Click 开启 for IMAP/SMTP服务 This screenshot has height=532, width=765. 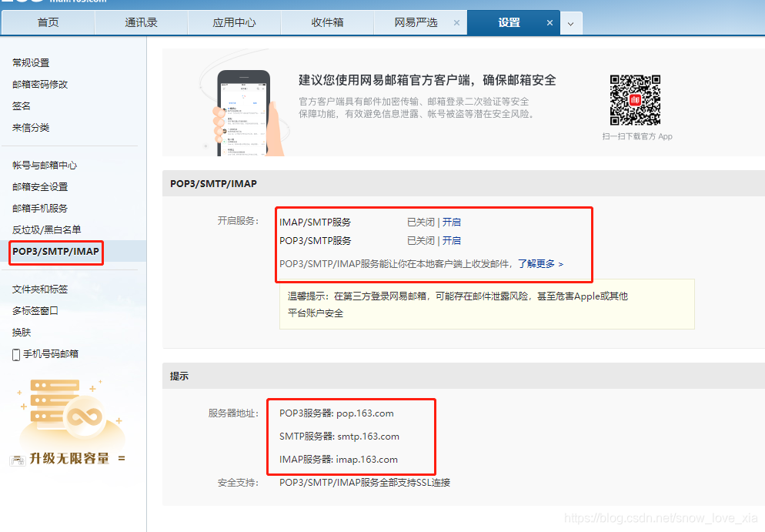pyautogui.click(x=452, y=222)
